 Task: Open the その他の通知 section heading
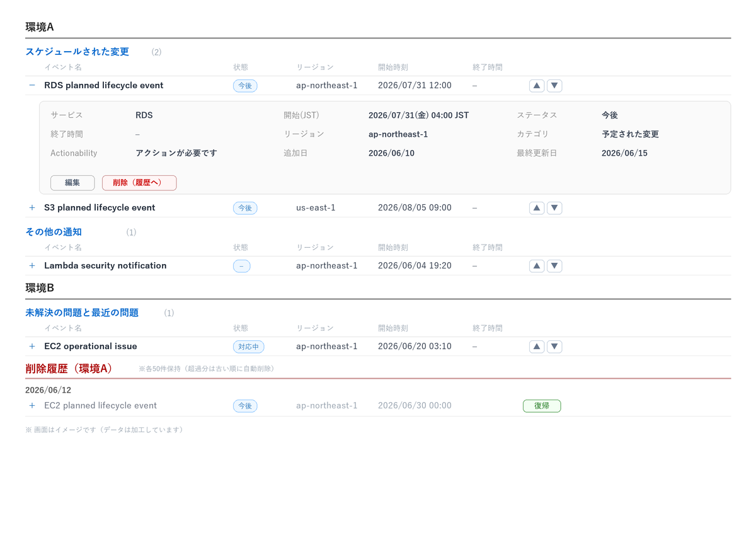click(54, 232)
